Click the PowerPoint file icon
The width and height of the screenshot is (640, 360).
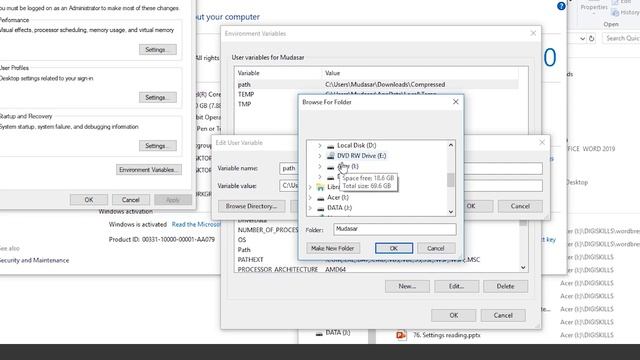click(401, 335)
